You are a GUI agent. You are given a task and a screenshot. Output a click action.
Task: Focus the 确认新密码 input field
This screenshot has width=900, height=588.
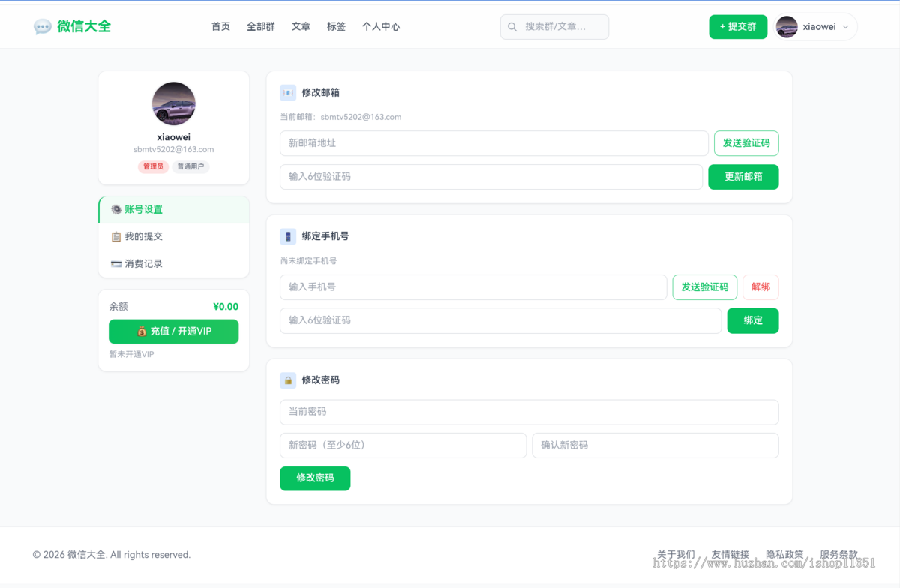pyautogui.click(x=655, y=445)
